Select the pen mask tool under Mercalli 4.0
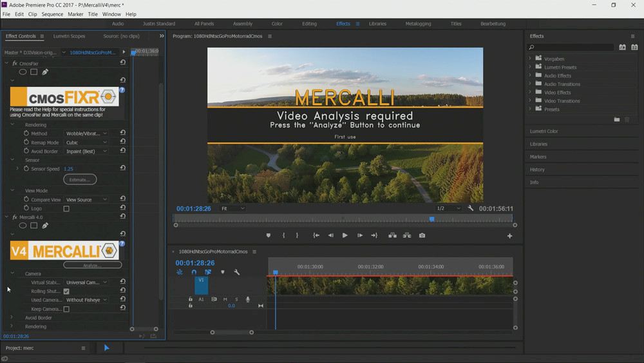The image size is (644, 363). 45,226
